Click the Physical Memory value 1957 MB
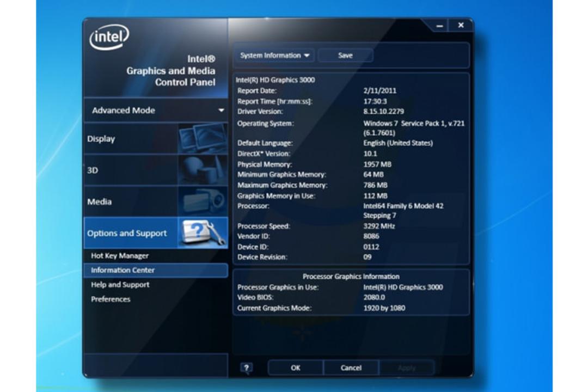The height and width of the screenshot is (392, 588). (377, 164)
